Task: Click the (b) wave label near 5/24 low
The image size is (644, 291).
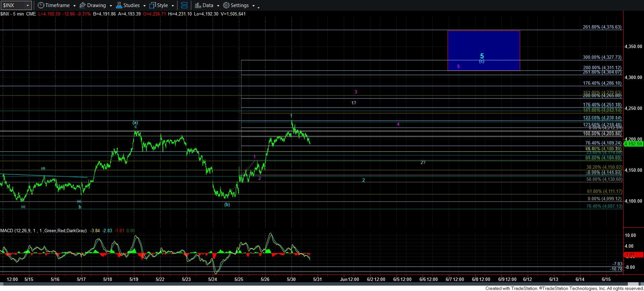Action: coord(227,204)
